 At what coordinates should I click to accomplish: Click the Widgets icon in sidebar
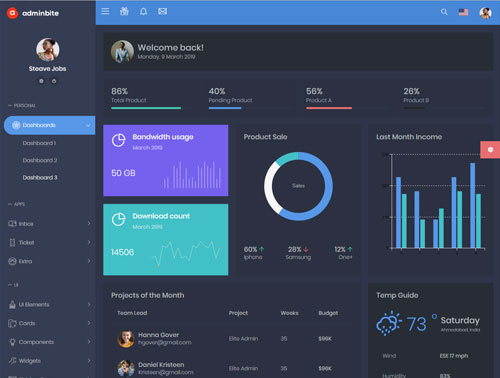12,361
